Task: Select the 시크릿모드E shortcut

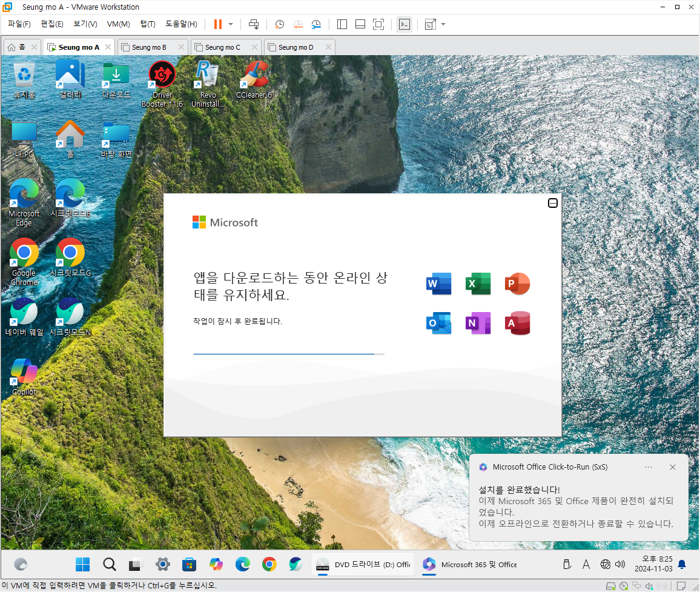Action: click(x=70, y=198)
